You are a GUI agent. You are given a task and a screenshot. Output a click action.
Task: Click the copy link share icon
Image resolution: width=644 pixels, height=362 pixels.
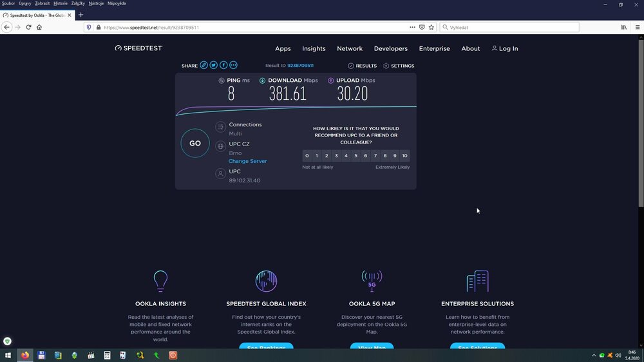[x=204, y=65]
